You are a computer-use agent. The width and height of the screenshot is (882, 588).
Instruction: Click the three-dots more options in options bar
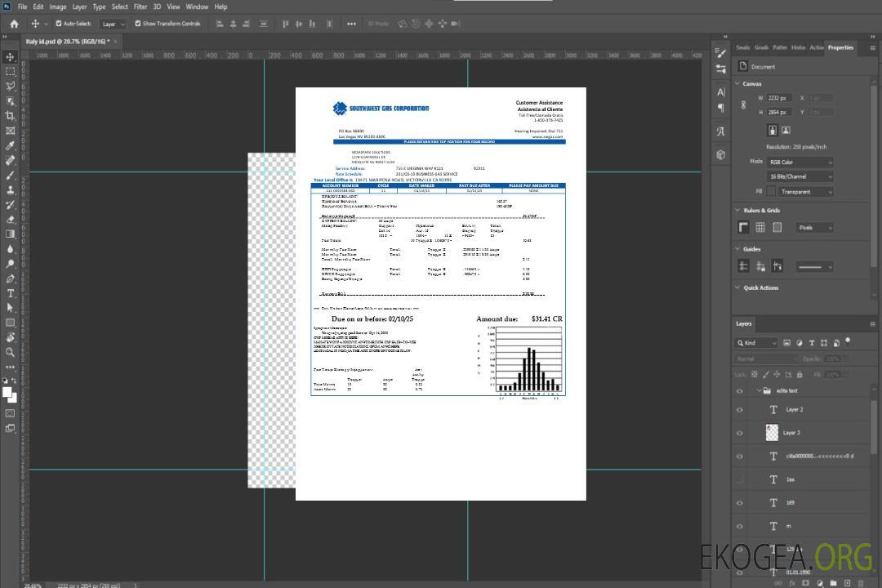[351, 24]
